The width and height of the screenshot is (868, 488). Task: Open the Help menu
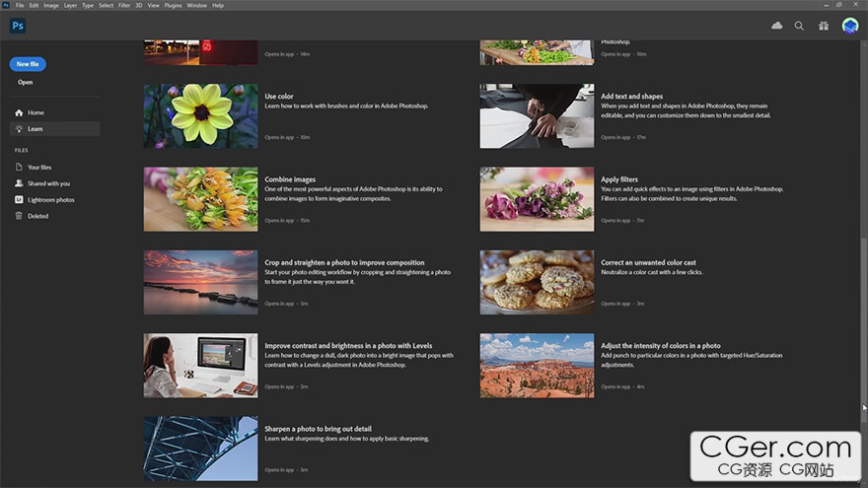pos(218,5)
